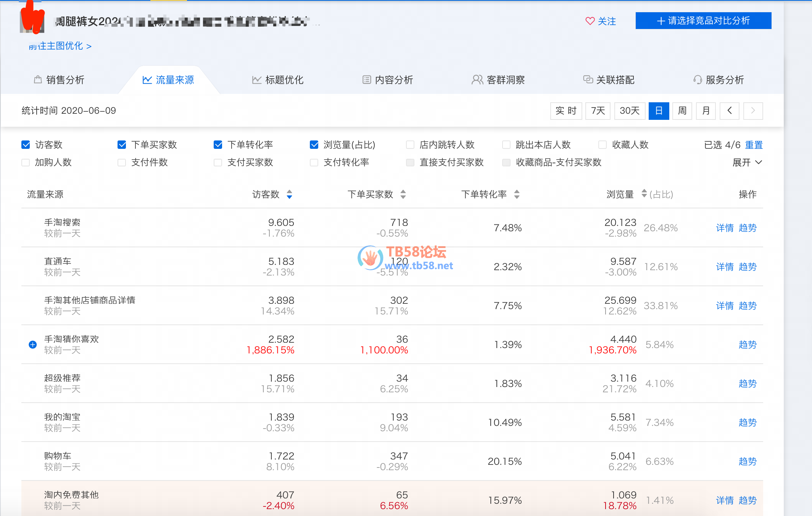The height and width of the screenshot is (516, 812).
Task: Switch to 内容分析 tab
Action: point(388,80)
